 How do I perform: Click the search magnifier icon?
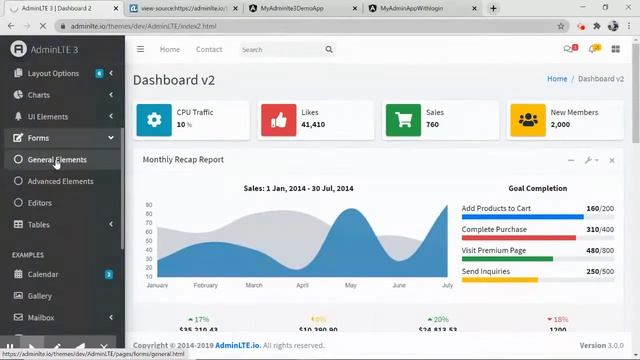(329, 50)
